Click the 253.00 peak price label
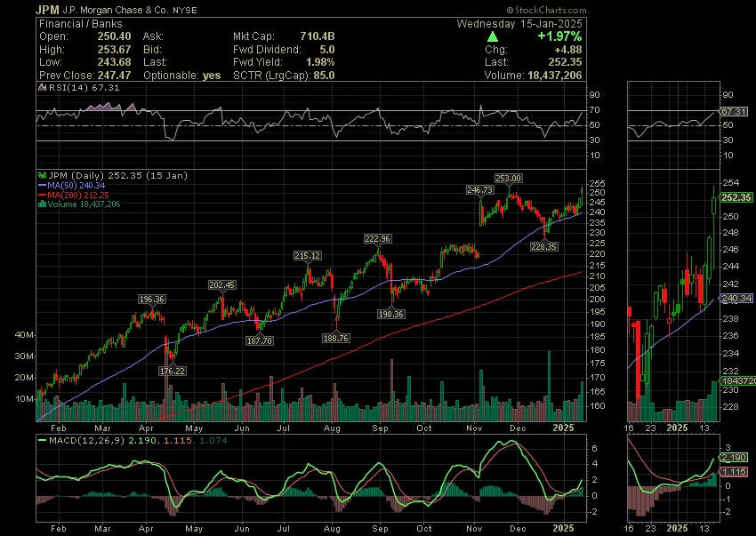Viewport: 756px width, 536px height. click(x=509, y=179)
